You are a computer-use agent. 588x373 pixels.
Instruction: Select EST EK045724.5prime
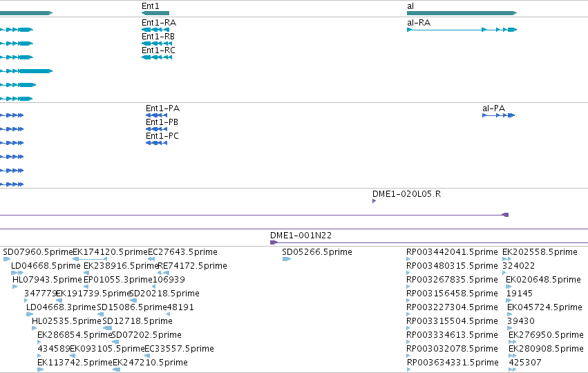pos(545,307)
